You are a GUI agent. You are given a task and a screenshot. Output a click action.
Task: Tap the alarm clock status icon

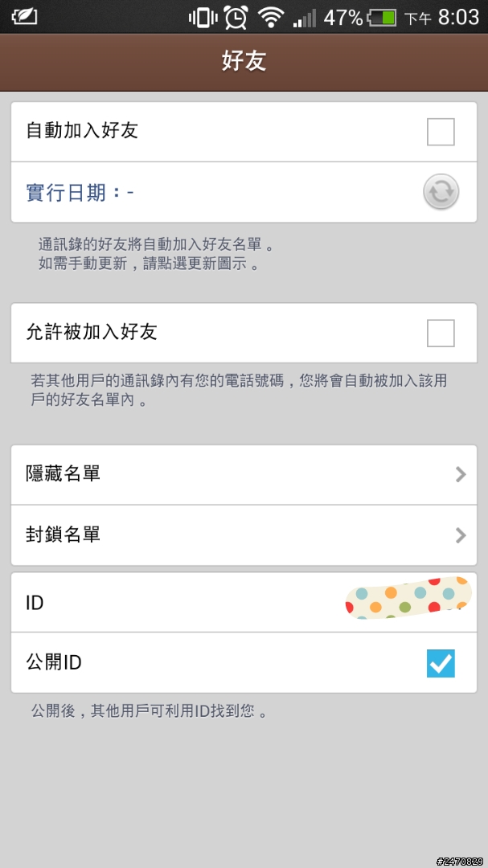point(236,17)
